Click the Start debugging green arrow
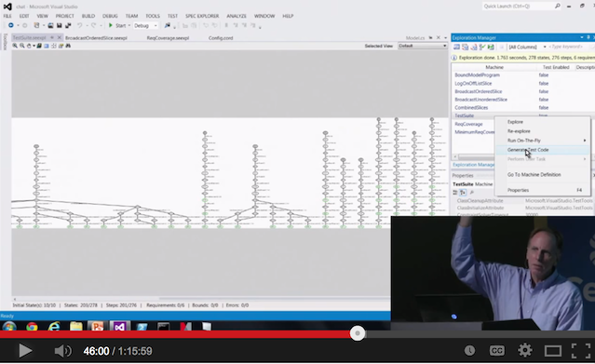The height and width of the screenshot is (364, 595). [111, 25]
